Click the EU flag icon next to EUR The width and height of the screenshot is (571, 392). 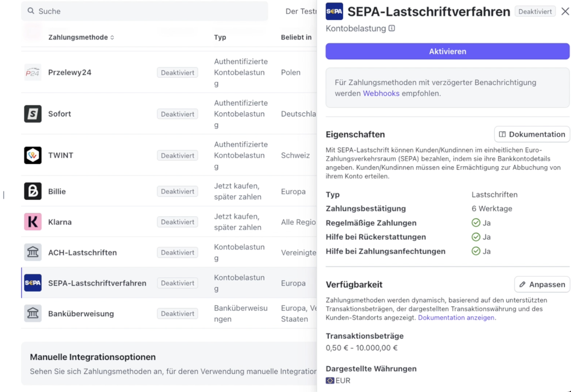click(330, 380)
